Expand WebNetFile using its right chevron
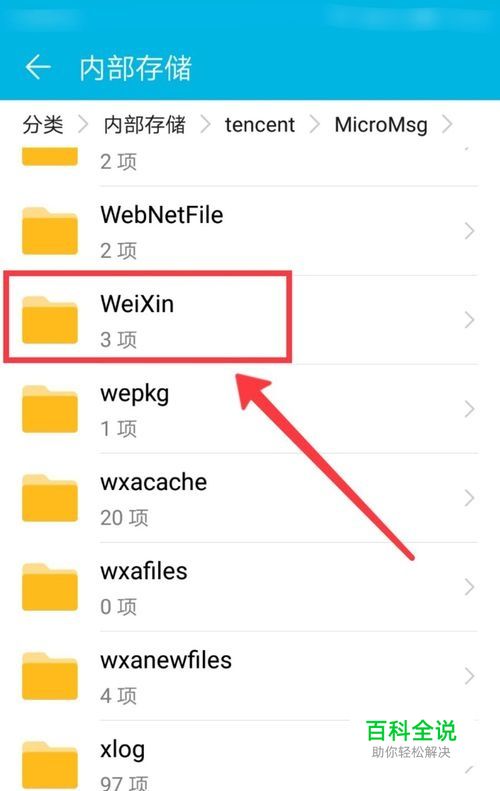 (x=470, y=231)
